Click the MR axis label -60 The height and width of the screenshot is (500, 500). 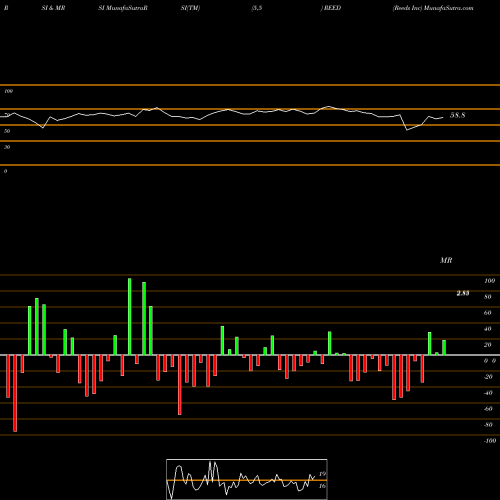[488, 409]
